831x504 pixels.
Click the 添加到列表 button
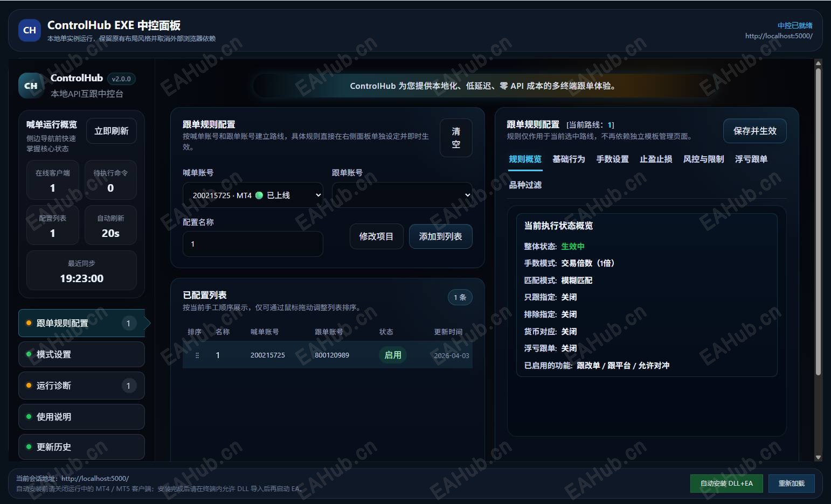click(440, 236)
